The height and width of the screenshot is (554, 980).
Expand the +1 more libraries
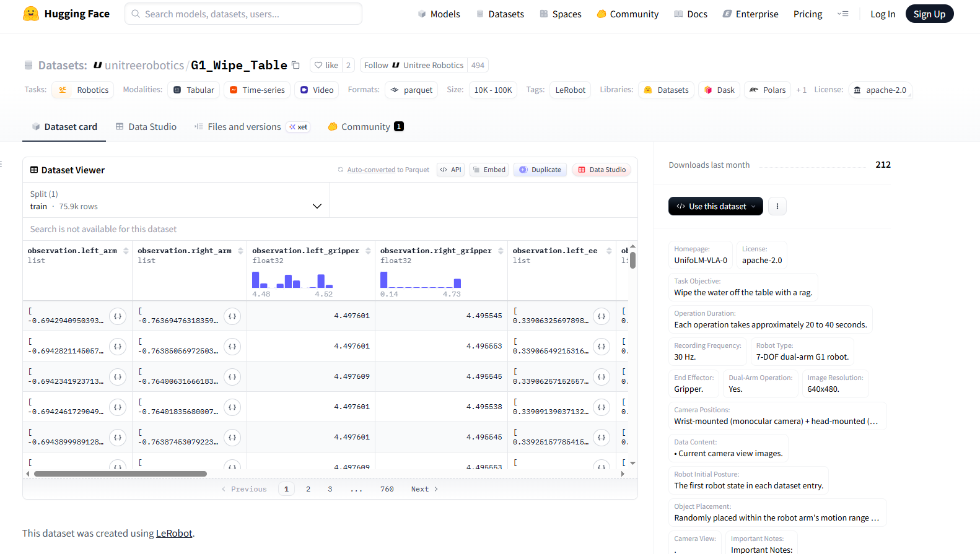[801, 90]
